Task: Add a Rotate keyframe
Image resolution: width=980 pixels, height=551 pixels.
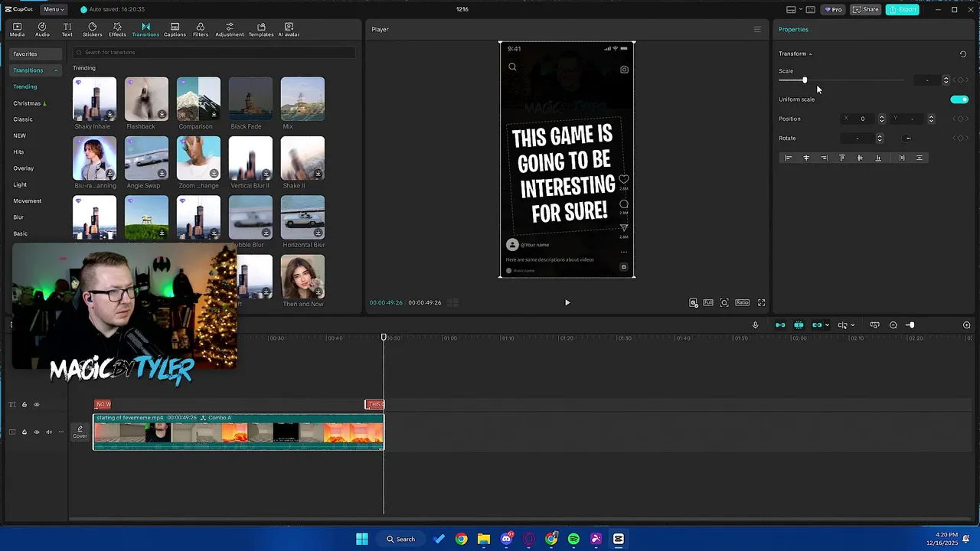Action: [960, 139]
